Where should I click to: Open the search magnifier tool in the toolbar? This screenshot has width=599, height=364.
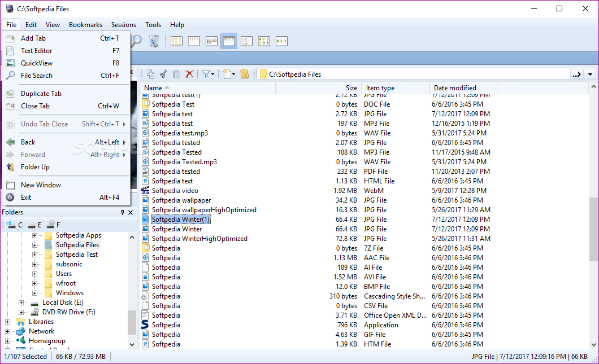point(136,41)
